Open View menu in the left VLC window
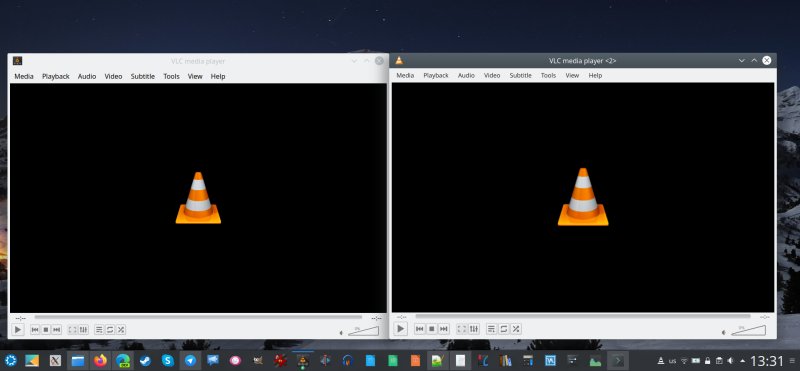Screen dimensions: 800x371 [x=195, y=77]
